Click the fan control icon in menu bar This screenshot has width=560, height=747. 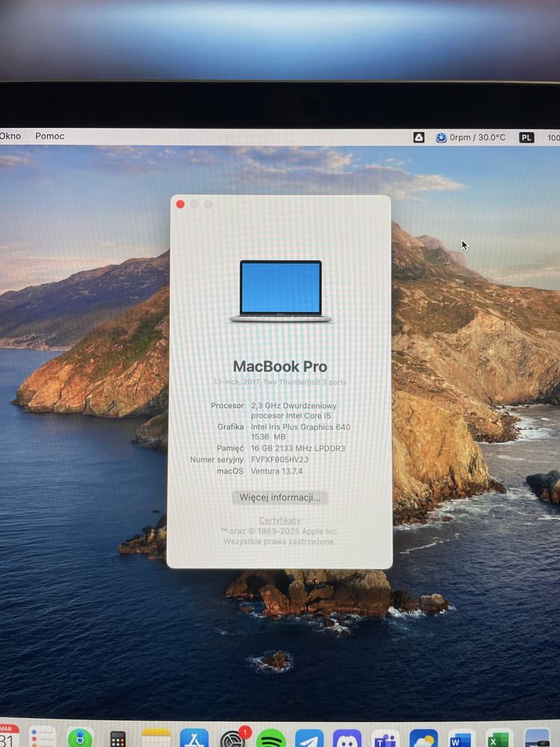[x=441, y=137]
